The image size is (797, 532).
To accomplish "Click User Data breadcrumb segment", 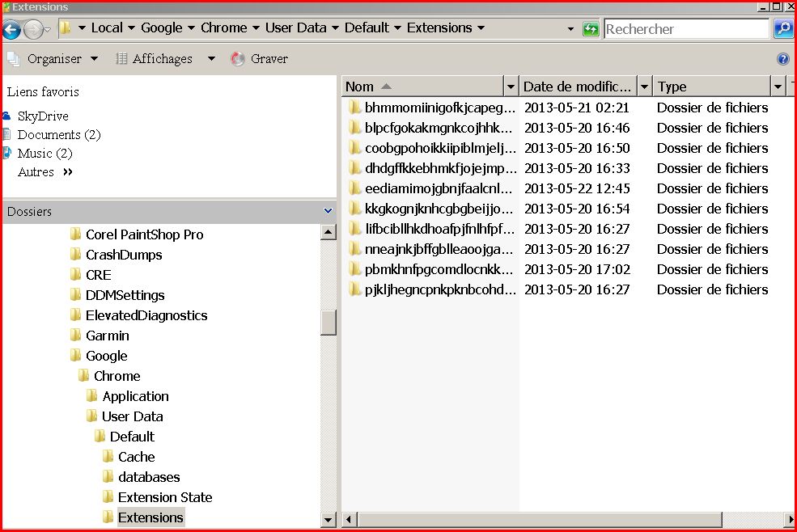I will [295, 27].
